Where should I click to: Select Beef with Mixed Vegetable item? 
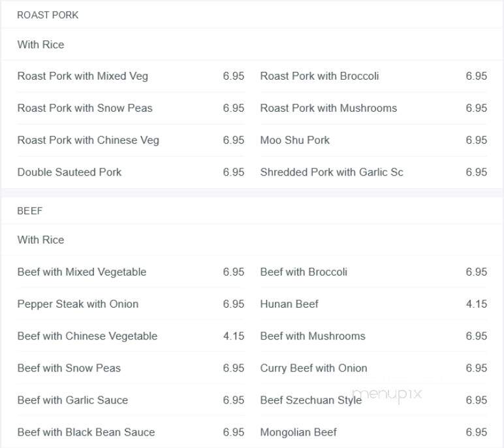(131, 272)
